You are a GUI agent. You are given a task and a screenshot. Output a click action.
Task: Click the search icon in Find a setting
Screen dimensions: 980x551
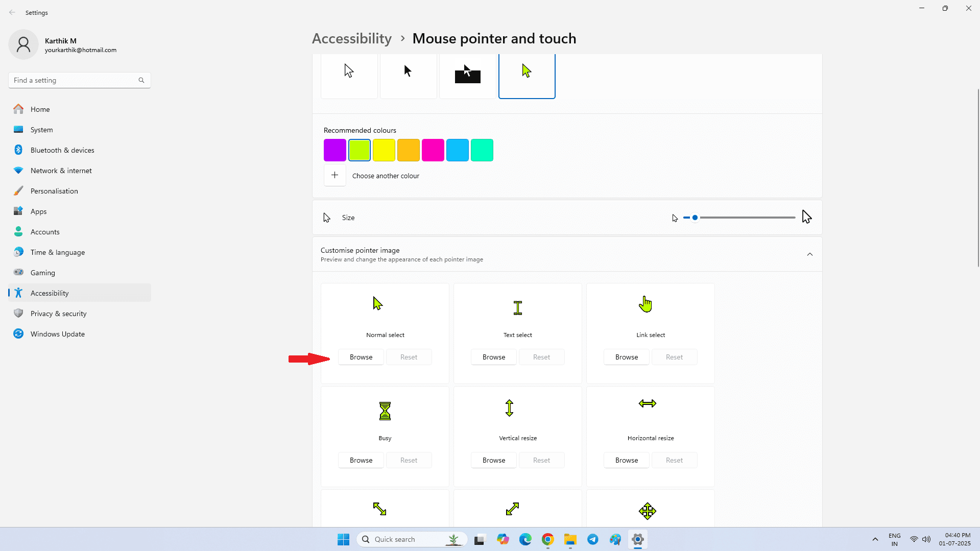[141, 80]
